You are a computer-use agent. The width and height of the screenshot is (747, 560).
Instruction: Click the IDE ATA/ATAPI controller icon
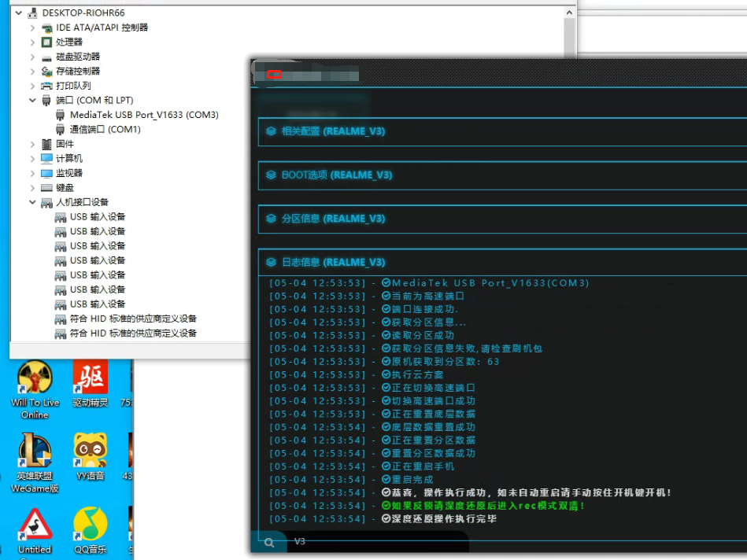[46, 28]
